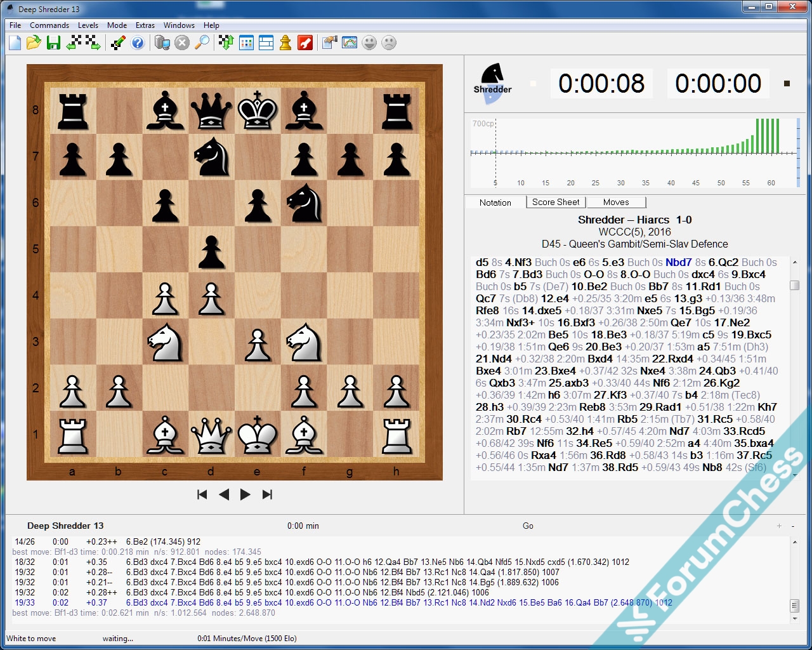Screen dimensions: 812x650
Task: Click the red wrench settings icon
Action: point(305,43)
